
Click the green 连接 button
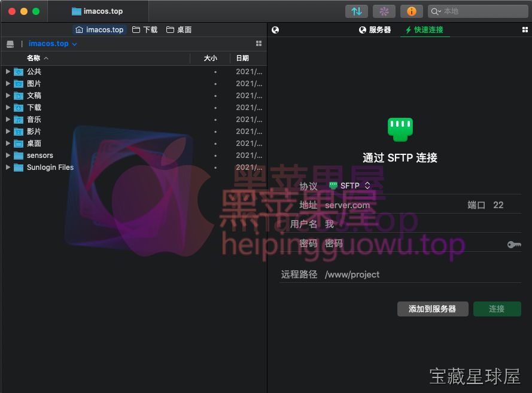pos(497,309)
